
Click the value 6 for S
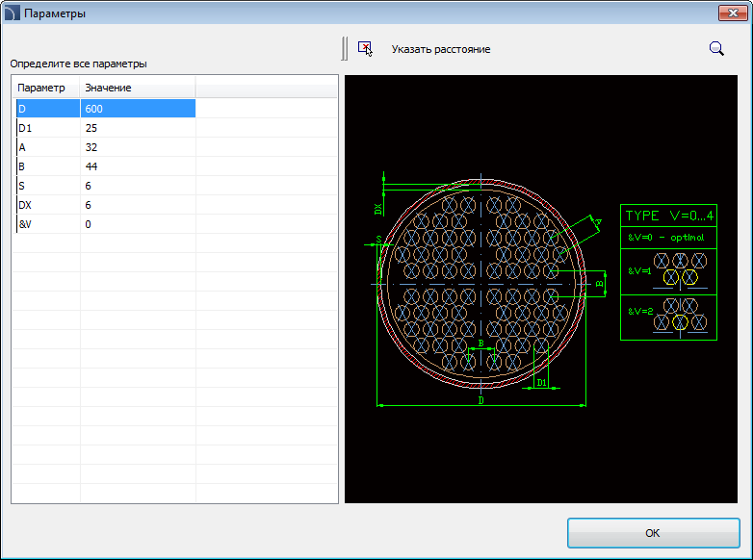(138, 186)
